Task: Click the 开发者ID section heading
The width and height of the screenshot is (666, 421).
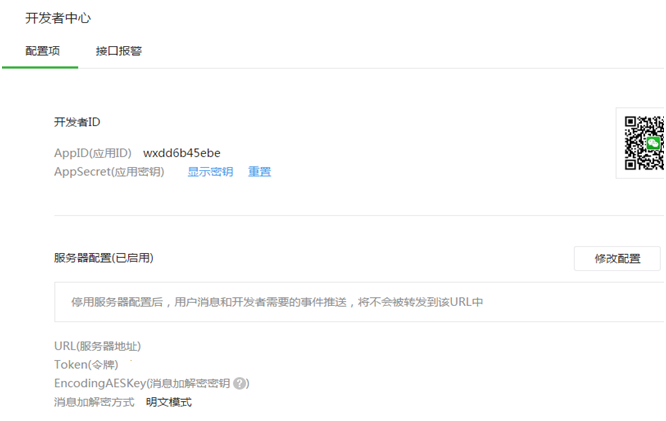Action: [77, 122]
